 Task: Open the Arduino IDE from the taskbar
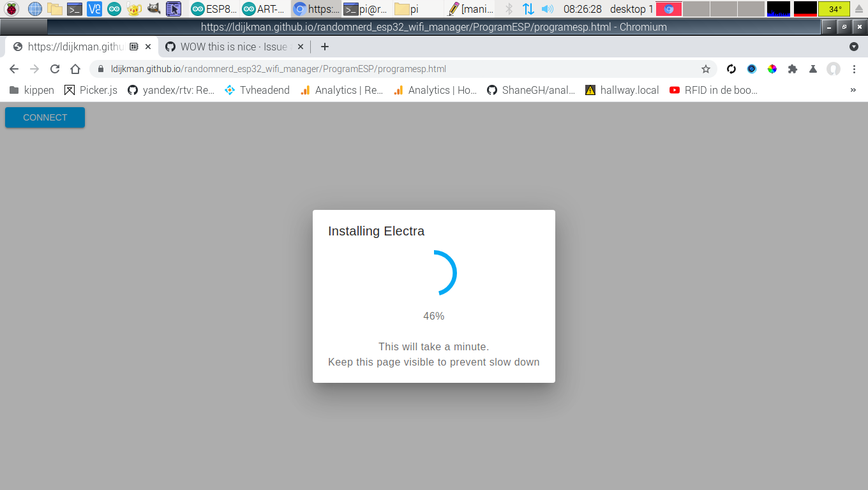click(114, 9)
